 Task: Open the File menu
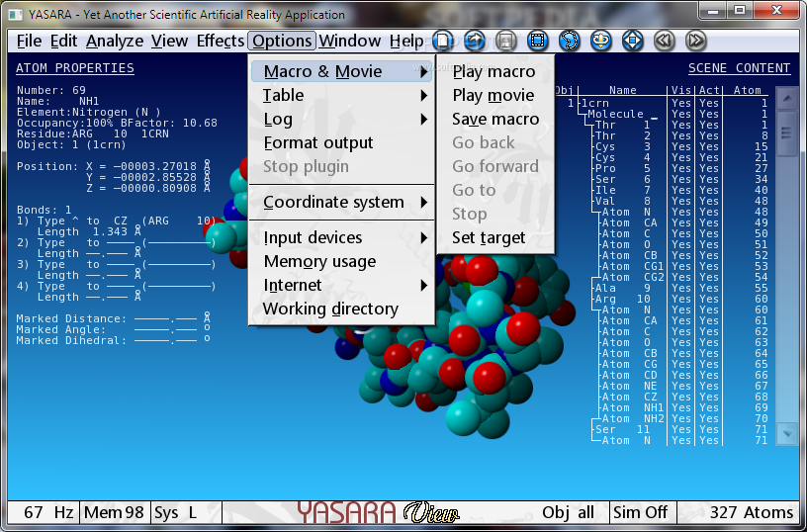tap(29, 41)
